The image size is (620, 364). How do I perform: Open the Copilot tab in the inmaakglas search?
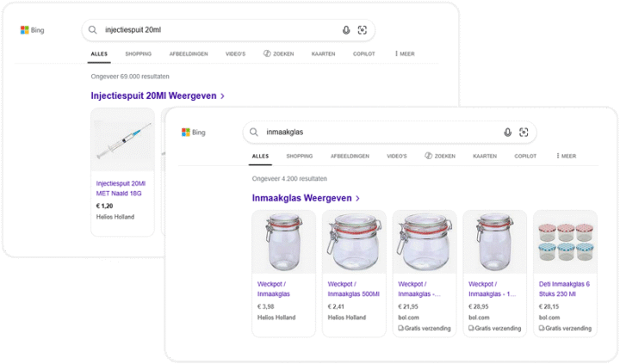pos(525,156)
